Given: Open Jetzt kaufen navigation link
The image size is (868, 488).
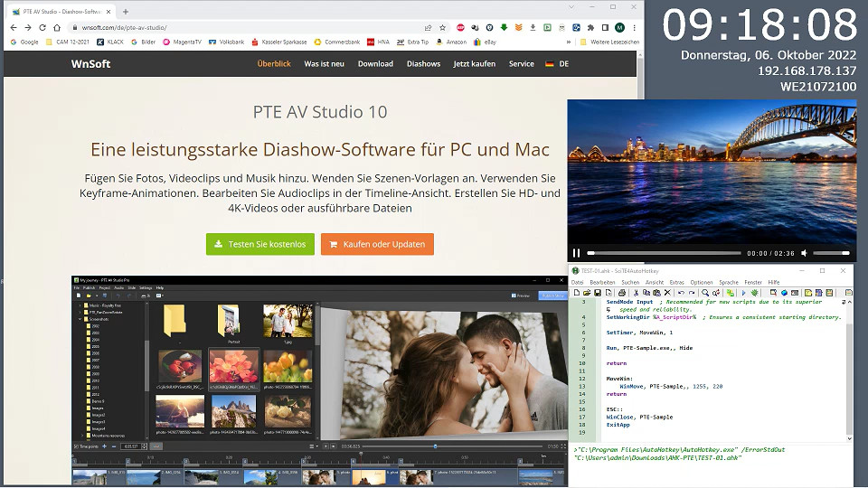Looking at the screenshot, I should click(x=475, y=63).
